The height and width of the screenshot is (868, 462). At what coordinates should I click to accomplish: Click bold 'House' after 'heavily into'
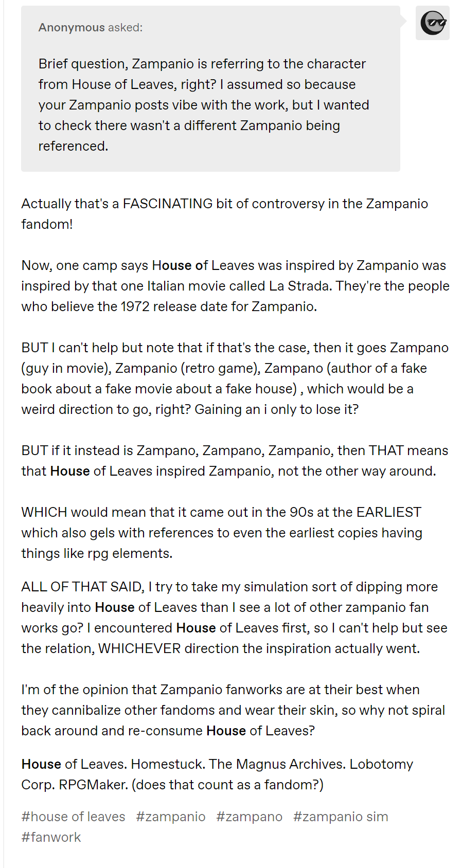tap(115, 607)
